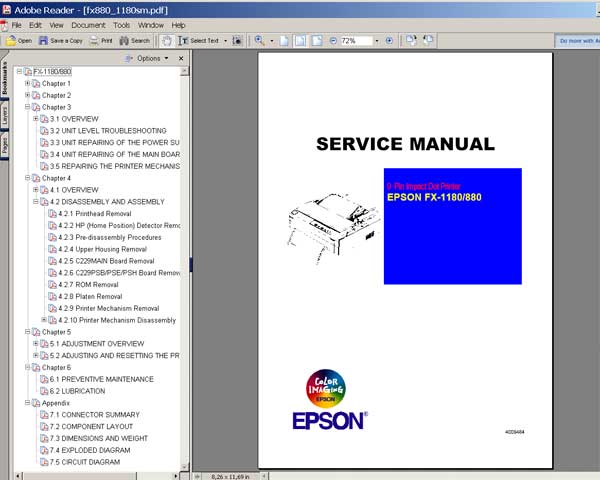Switch to the Layers side tab
The width and height of the screenshot is (600, 480).
point(4,116)
